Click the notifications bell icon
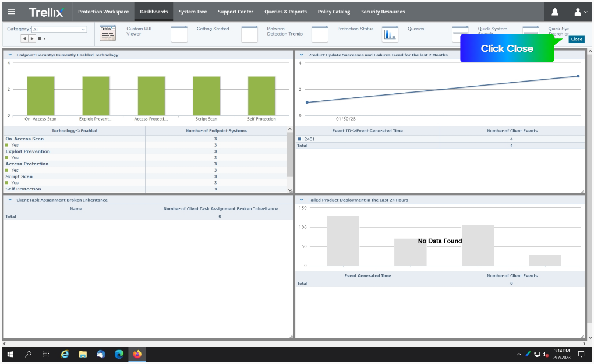 click(x=555, y=12)
